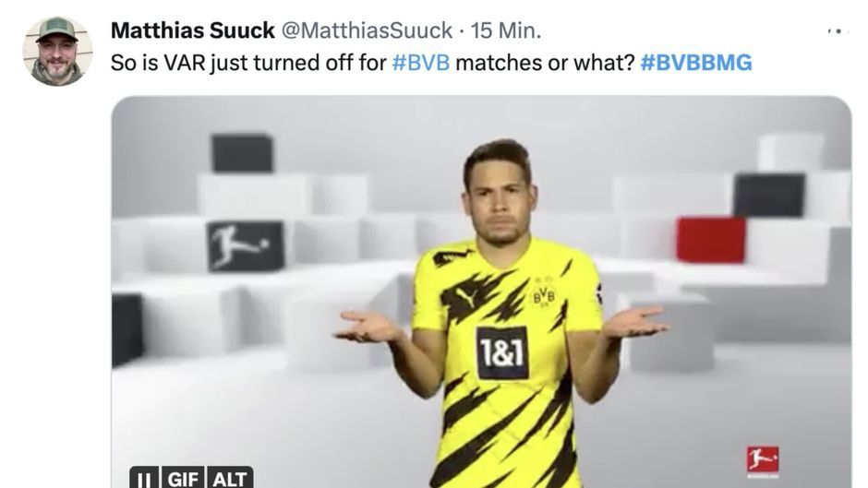The image size is (868, 488).
Task: Click the tweet text about VAR
Action: pos(430,63)
